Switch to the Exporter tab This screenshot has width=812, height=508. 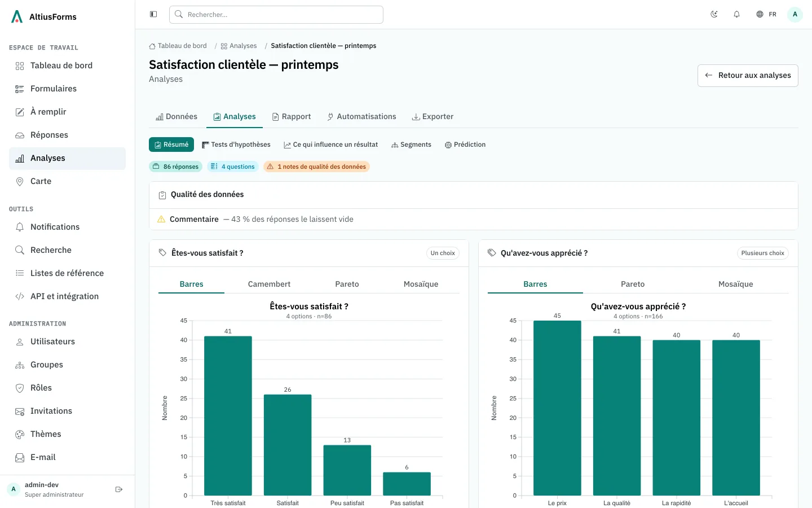click(x=433, y=117)
